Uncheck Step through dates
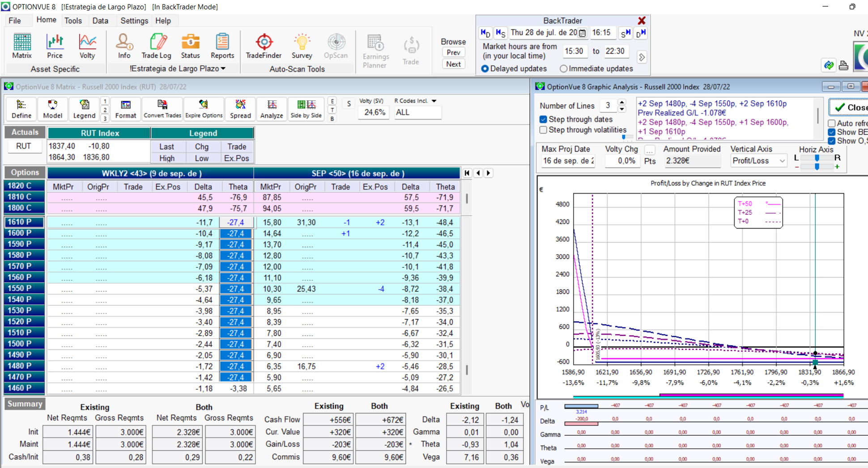 (543, 119)
